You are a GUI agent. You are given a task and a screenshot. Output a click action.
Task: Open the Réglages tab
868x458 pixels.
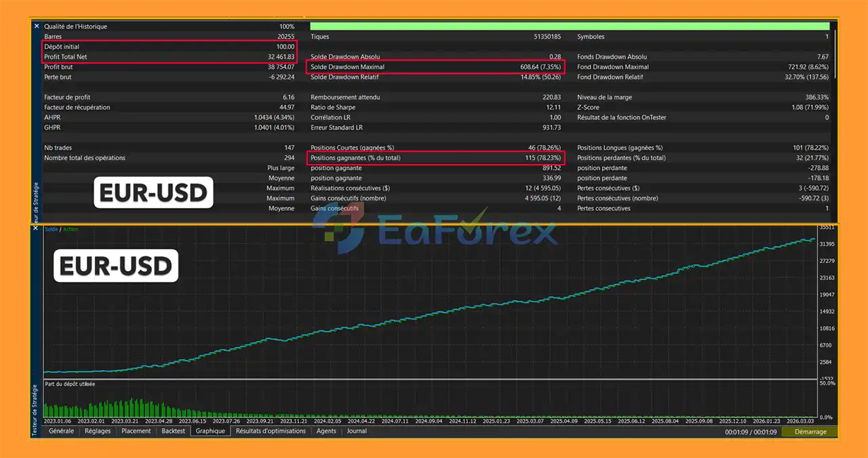coord(98,431)
